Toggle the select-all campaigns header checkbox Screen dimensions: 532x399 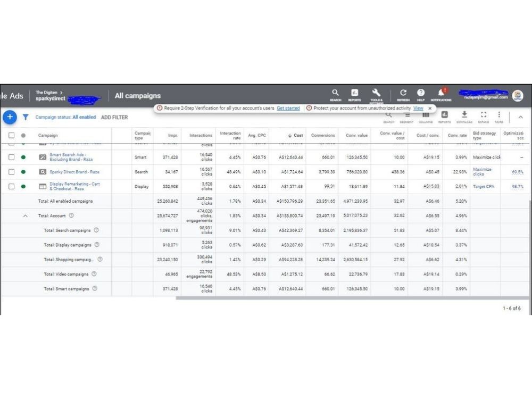pyautogui.click(x=12, y=135)
